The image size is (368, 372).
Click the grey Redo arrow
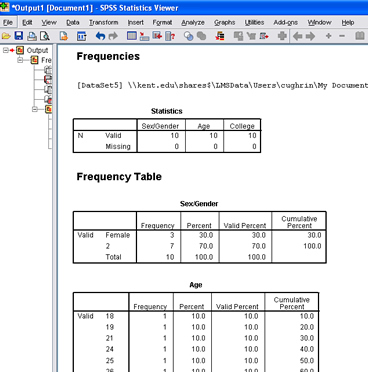(113, 36)
